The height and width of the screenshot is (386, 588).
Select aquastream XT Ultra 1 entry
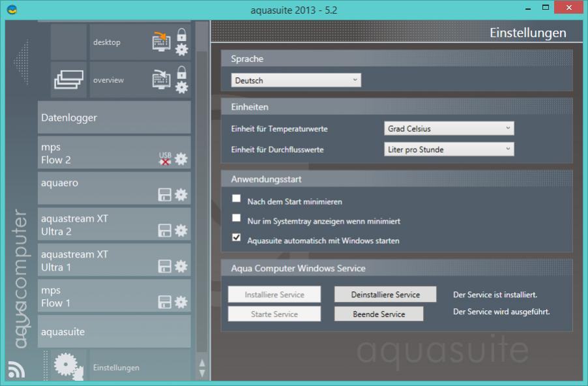114,260
